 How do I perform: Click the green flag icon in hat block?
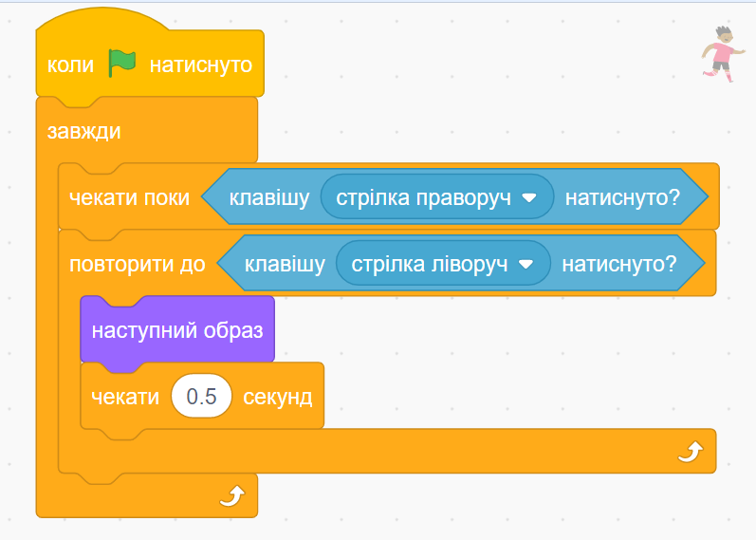(122, 64)
